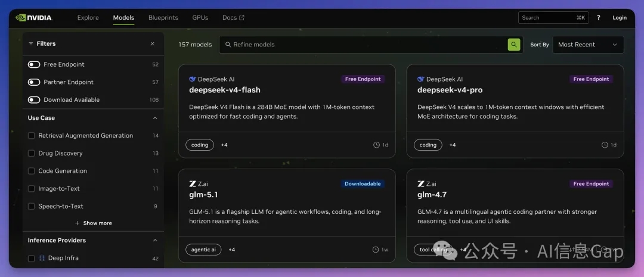Viewport: 644px width, 277px height.
Task: Click the 157 models count
Action: (x=195, y=45)
